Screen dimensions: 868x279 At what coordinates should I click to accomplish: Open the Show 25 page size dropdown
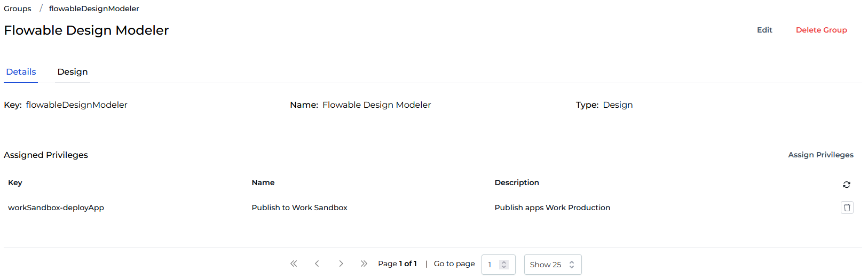[553, 265]
